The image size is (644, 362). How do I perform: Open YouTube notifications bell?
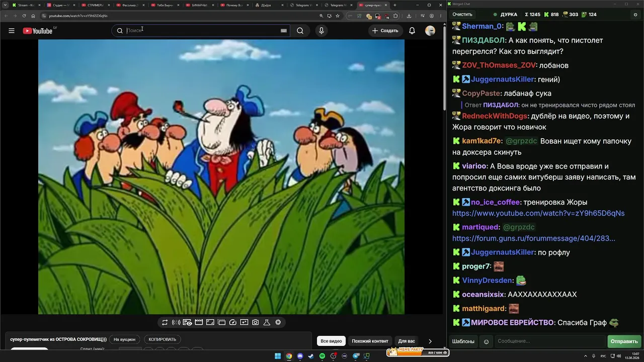(412, 31)
